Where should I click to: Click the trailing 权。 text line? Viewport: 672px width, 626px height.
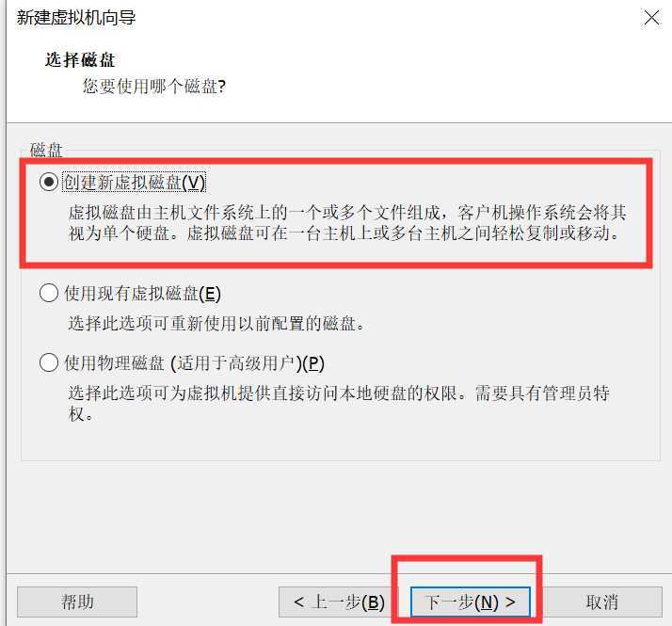pyautogui.click(x=81, y=414)
